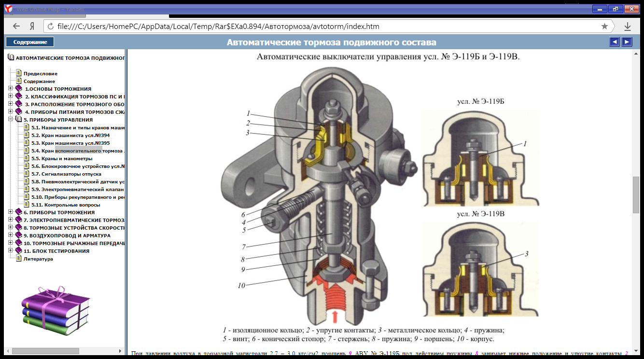Open Содержание tree entry
The height and width of the screenshot is (359, 644).
(39, 82)
